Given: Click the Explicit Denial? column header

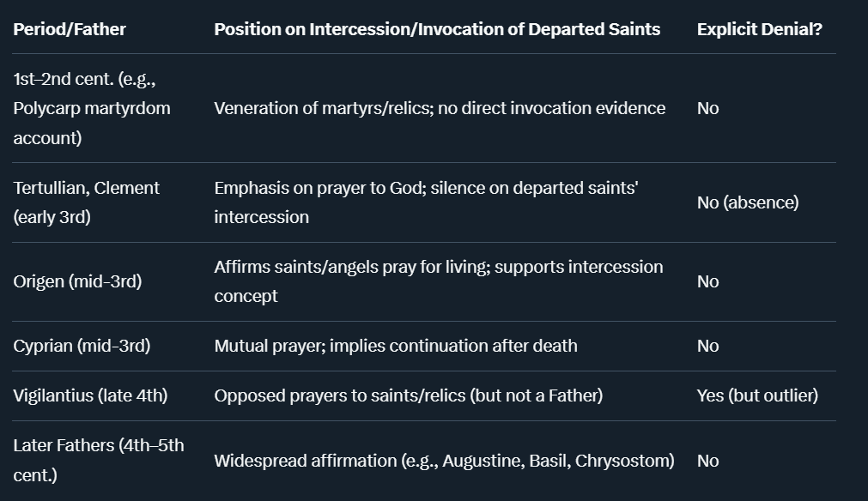Looking at the screenshot, I should pos(759,29).
